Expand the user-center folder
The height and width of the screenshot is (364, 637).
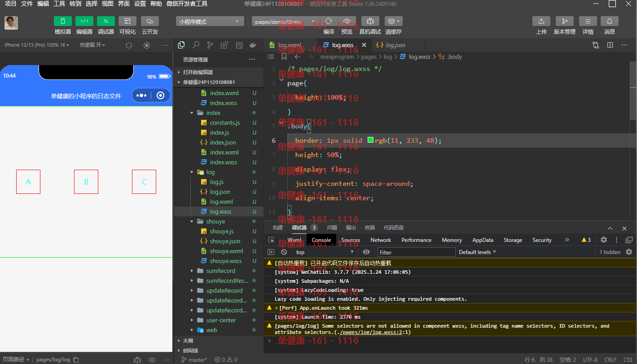tap(192, 320)
